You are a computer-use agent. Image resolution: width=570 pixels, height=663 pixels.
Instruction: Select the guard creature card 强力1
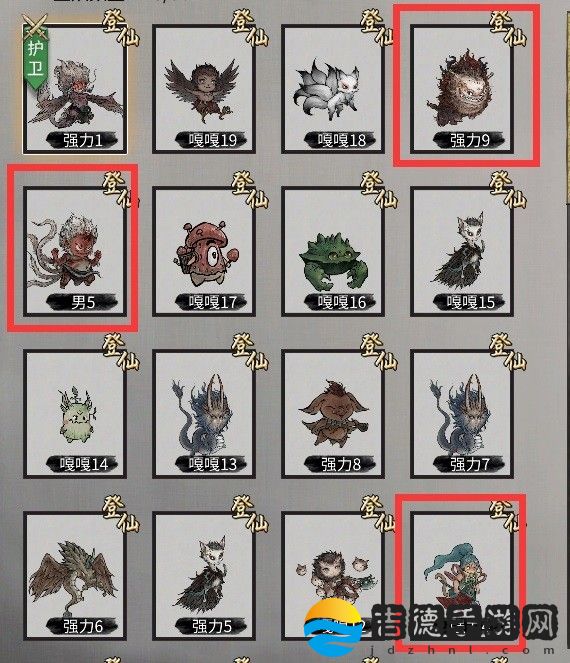tap(75, 89)
